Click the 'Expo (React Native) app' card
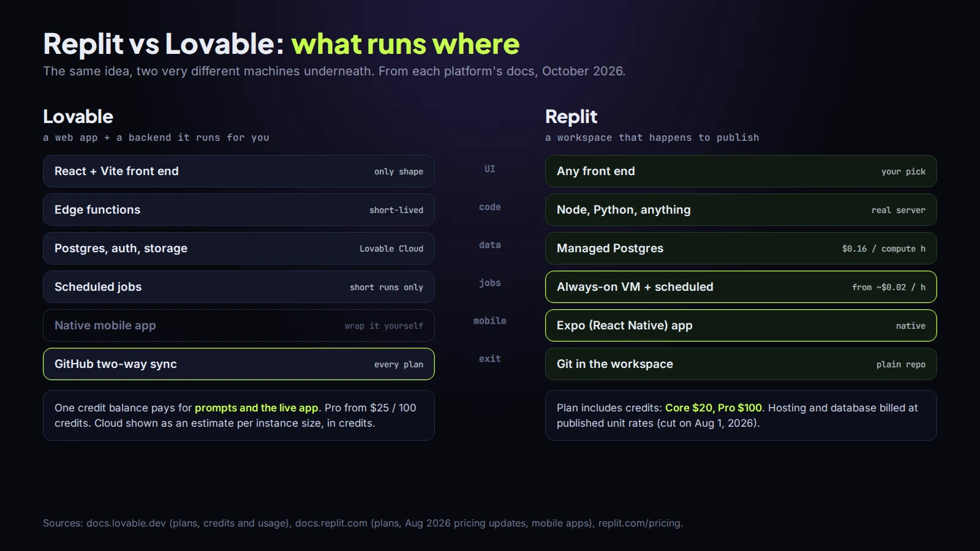The height and width of the screenshot is (551, 980). coord(741,326)
